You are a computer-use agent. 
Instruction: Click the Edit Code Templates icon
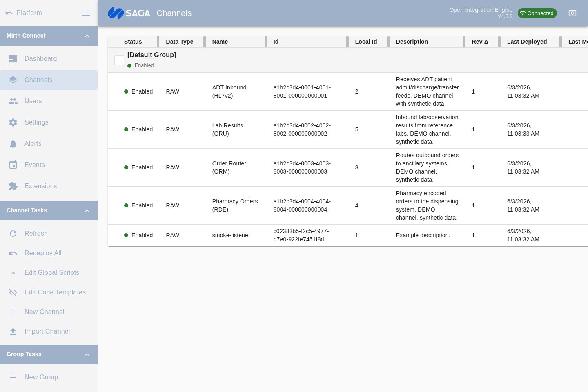pyautogui.click(x=13, y=292)
